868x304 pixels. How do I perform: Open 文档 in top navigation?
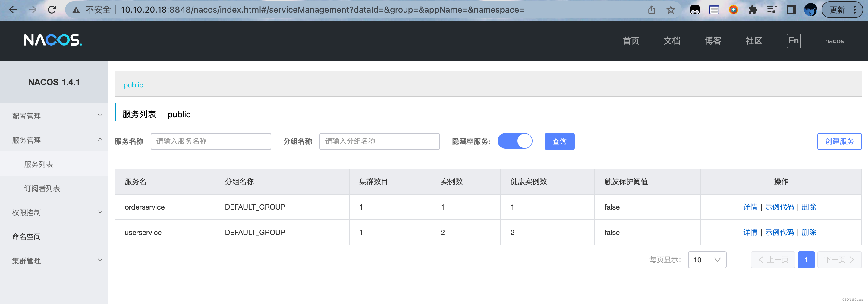tap(672, 41)
